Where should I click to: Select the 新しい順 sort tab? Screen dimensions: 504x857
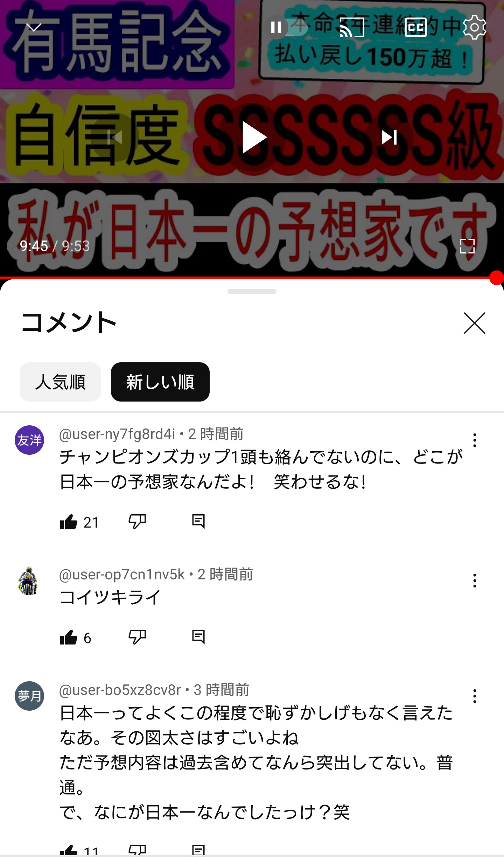click(160, 382)
